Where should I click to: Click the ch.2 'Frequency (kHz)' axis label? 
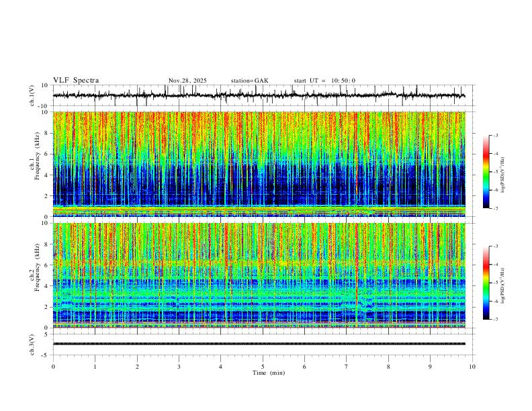point(38,267)
